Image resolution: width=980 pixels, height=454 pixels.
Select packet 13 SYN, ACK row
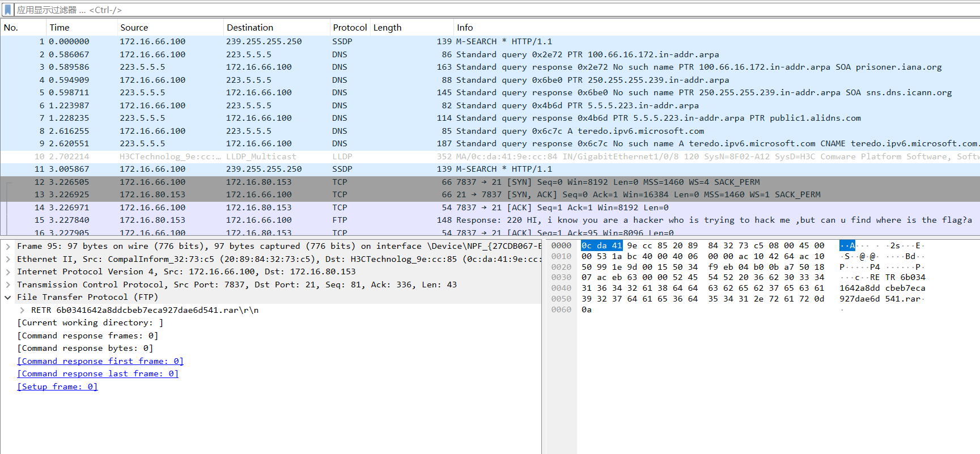pyautogui.click(x=490, y=194)
